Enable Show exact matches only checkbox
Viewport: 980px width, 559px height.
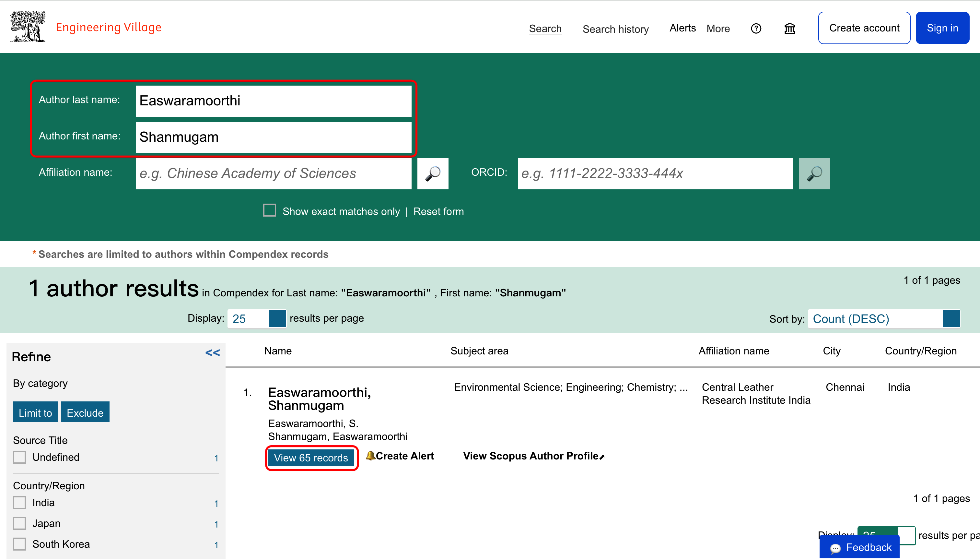coord(269,210)
